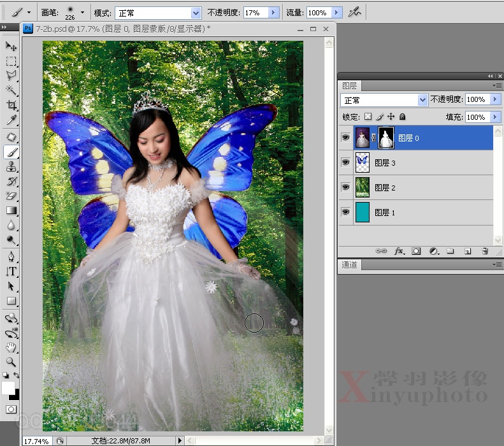Select the Polygonal Lasso tool
Image resolution: width=504 pixels, height=446 pixels.
(x=11, y=76)
